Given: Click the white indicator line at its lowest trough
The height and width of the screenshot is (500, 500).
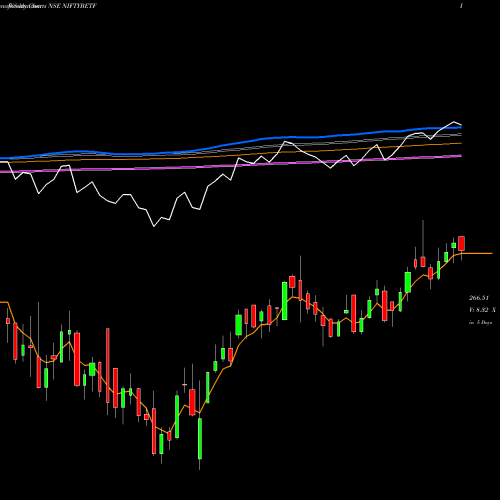Looking at the screenshot, I should click(x=154, y=226).
